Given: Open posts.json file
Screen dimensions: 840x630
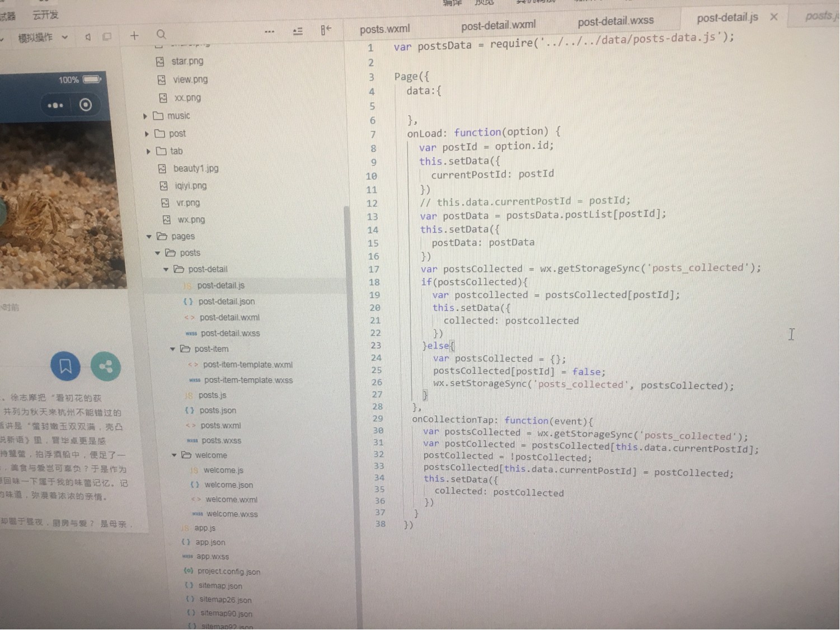Looking at the screenshot, I should coord(210,410).
